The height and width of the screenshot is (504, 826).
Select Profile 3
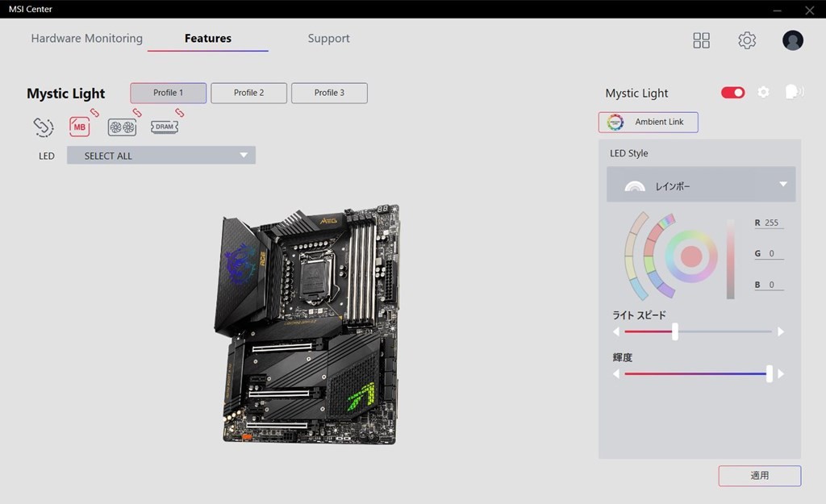(x=330, y=93)
